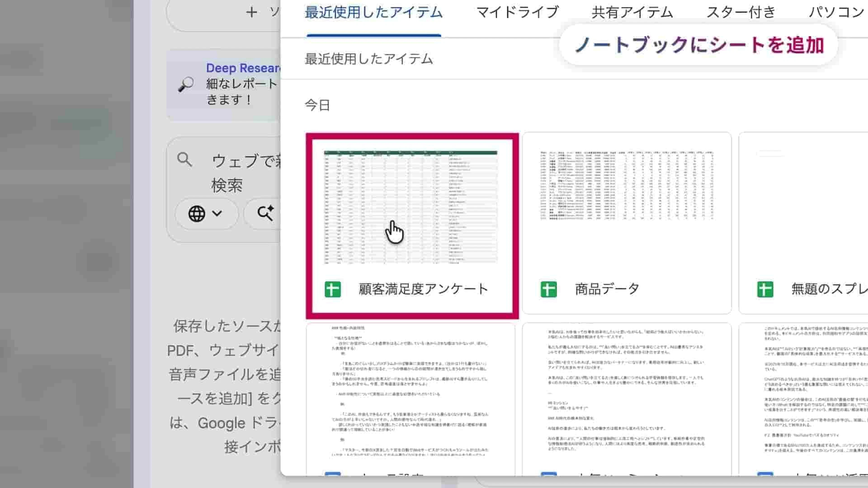868x488 pixels.
Task: Open the Deep Research promo link
Action: (x=243, y=68)
